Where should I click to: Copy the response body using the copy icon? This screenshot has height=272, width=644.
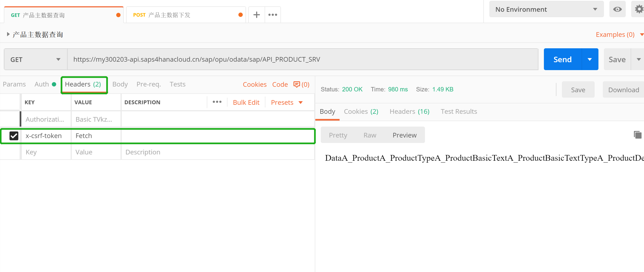(x=637, y=135)
